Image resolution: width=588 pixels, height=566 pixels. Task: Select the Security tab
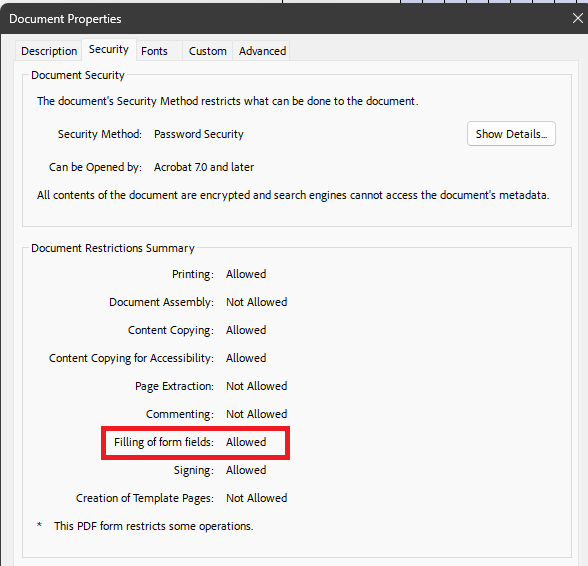tap(109, 50)
